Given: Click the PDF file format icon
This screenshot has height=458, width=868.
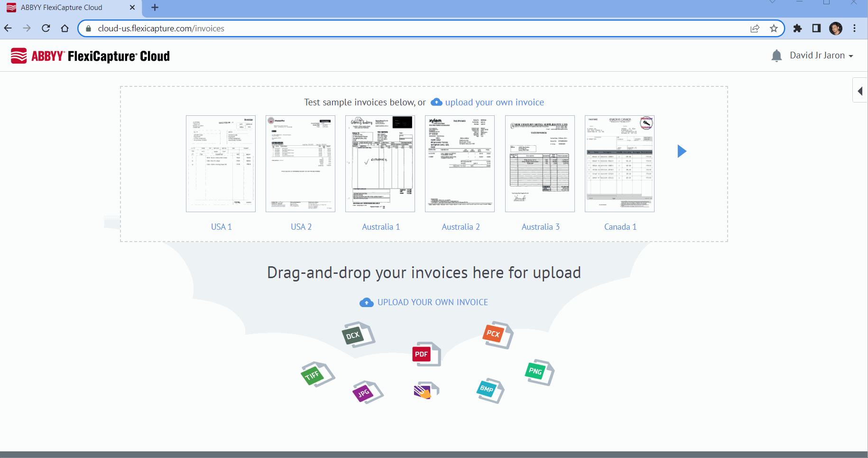Looking at the screenshot, I should pos(426,354).
